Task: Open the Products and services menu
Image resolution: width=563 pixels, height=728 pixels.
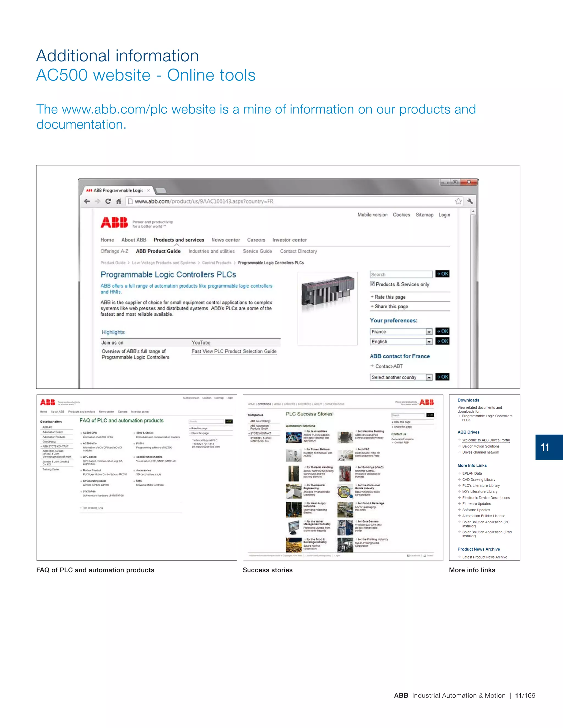Action: click(179, 240)
